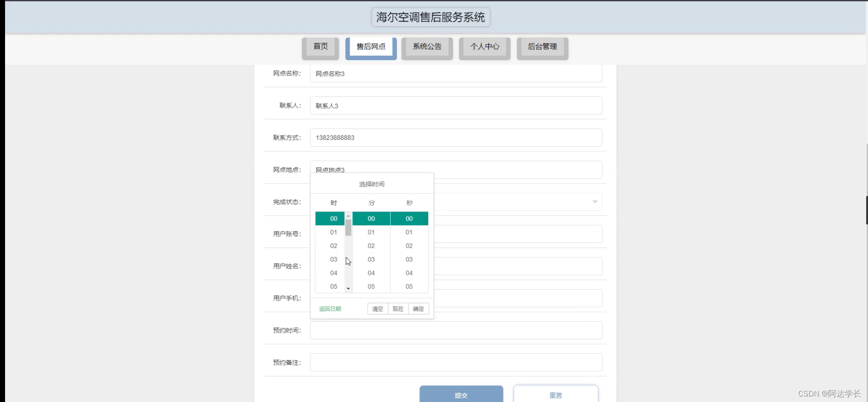This screenshot has width=868, height=402.
Task: Select minute 04 in 分 column
Action: 371,273
